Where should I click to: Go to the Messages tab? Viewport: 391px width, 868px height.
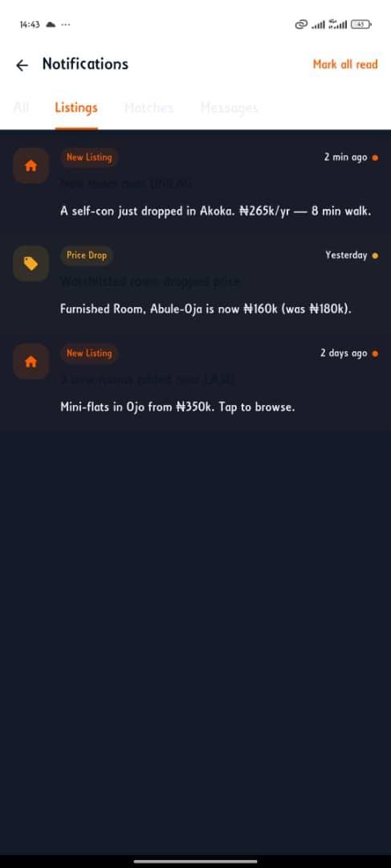pyautogui.click(x=229, y=108)
